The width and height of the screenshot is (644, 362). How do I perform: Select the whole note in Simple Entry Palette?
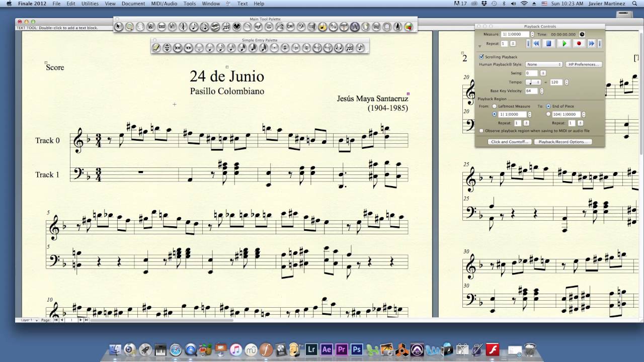pos(188,47)
